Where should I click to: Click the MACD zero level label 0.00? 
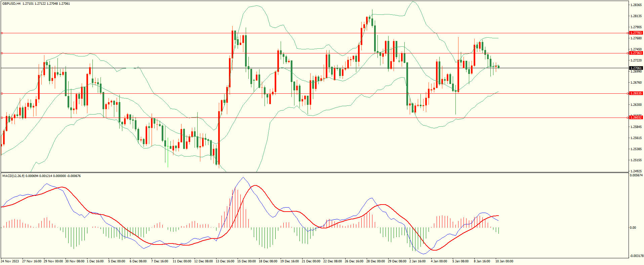click(633, 228)
